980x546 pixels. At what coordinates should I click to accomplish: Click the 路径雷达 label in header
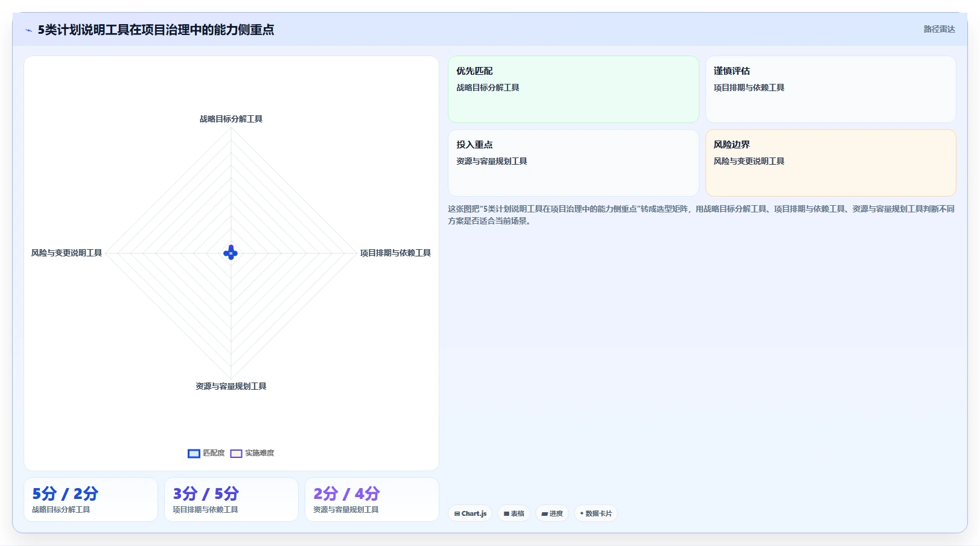pyautogui.click(x=939, y=29)
